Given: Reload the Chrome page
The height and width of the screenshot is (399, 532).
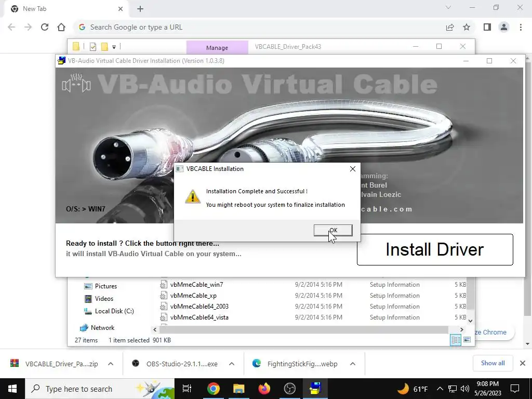Looking at the screenshot, I should 45,27.
